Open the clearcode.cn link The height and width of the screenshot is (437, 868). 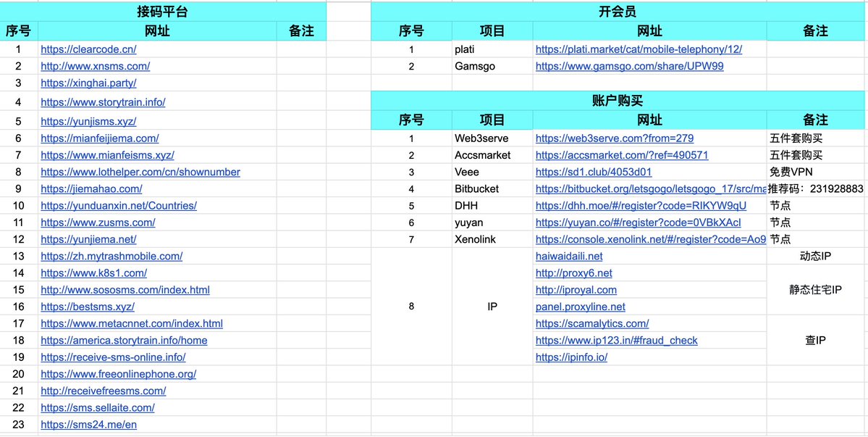tap(88, 49)
